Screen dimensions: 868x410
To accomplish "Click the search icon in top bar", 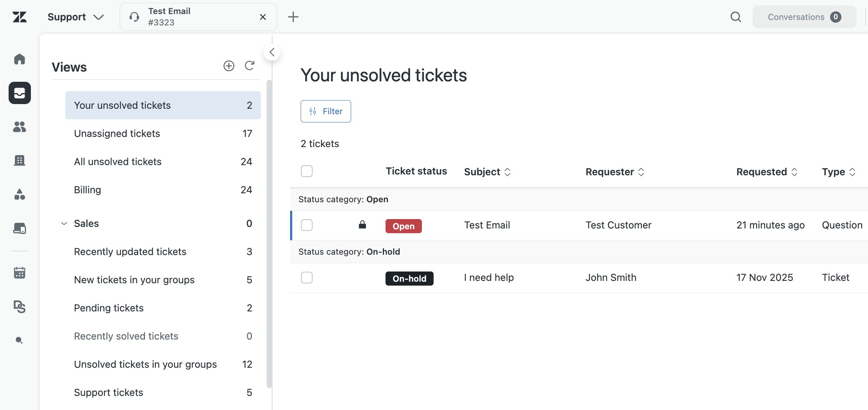I will (735, 17).
